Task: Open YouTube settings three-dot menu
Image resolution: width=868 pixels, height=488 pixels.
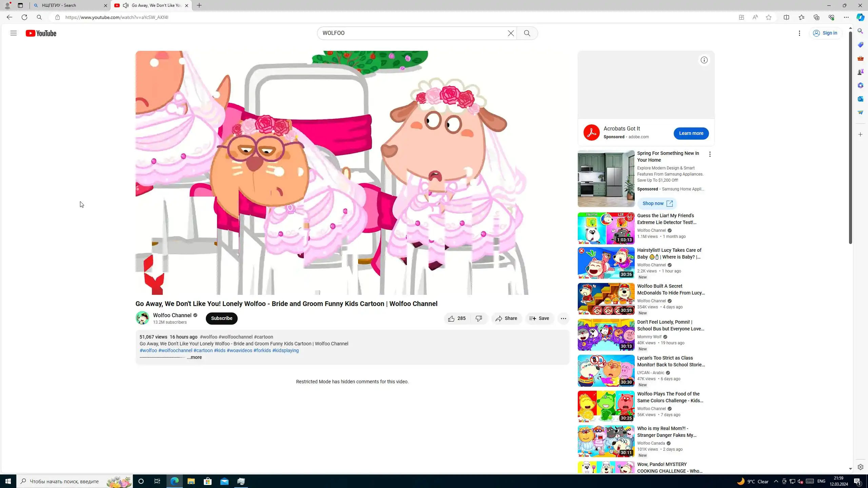Action: pos(799,33)
